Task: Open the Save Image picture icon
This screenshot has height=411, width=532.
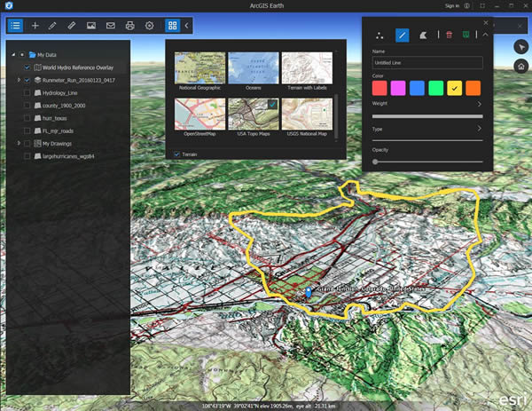Action: [x=91, y=26]
